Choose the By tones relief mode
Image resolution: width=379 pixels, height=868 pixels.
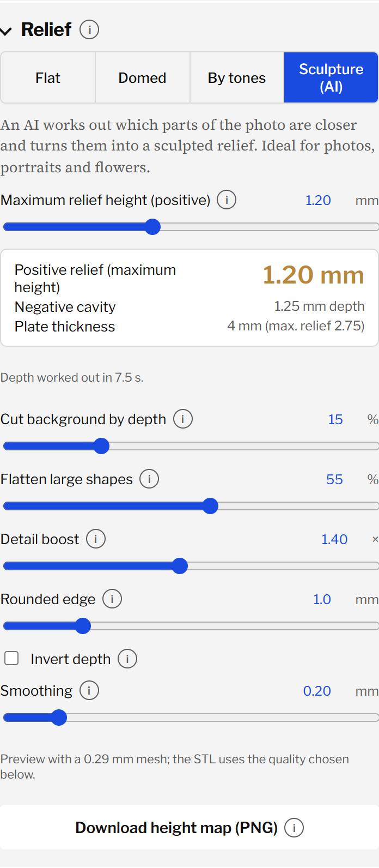[x=237, y=77]
